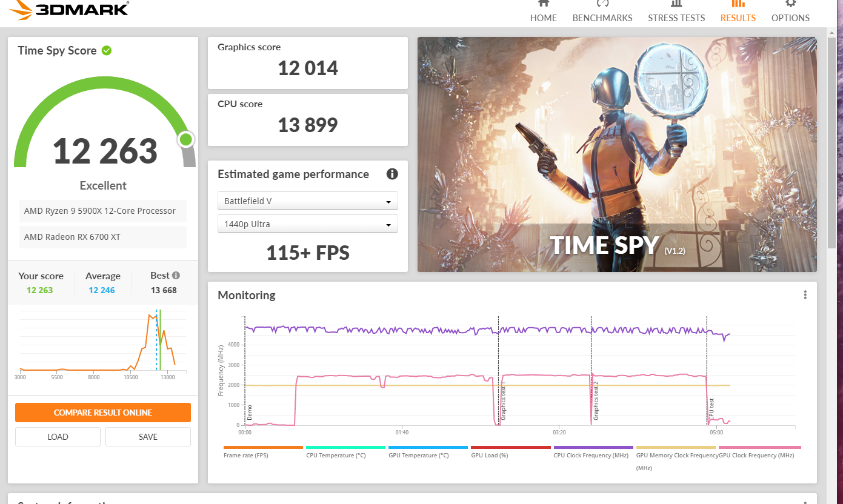Image resolution: width=843 pixels, height=504 pixels.
Task: Click the score distribution chart
Action: coord(102,345)
